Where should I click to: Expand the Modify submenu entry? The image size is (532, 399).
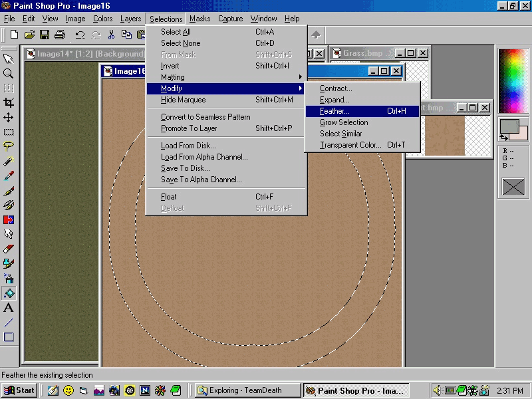(172, 88)
